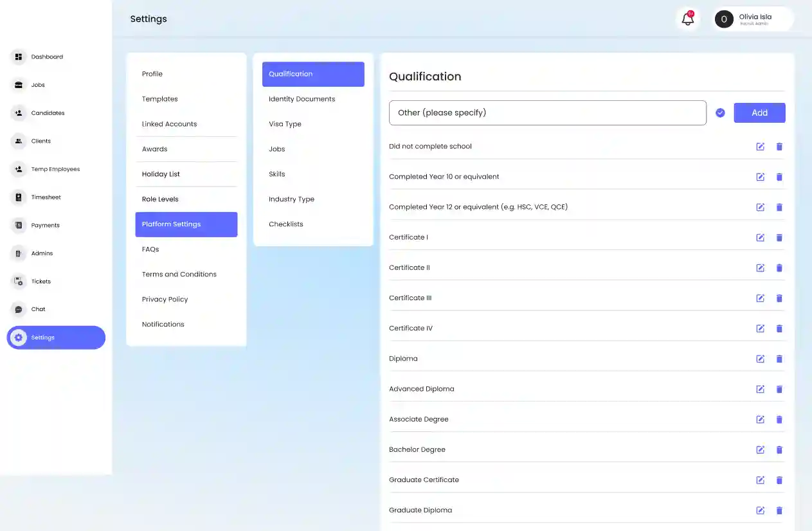Edit the Diploma qualification entry
Viewport: 812px width, 531px height.
[x=760, y=359]
